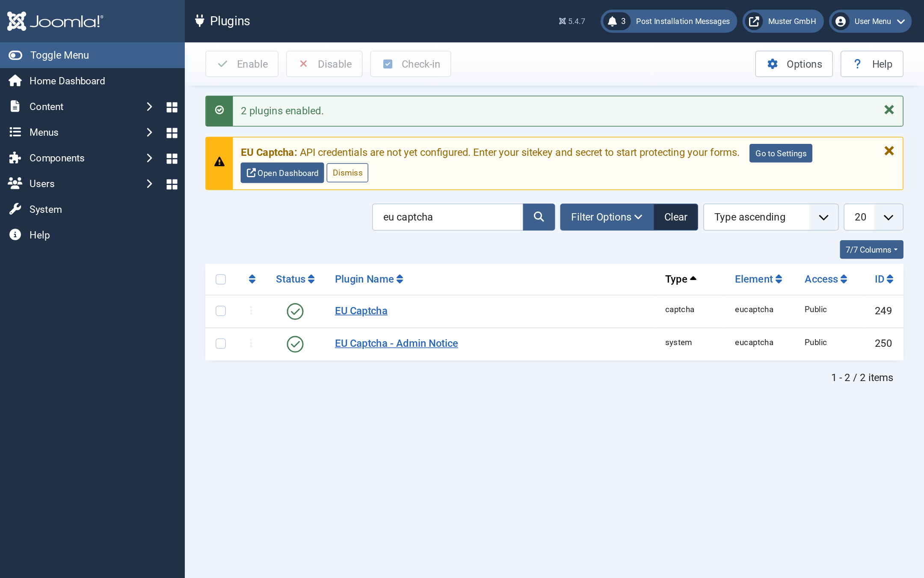Sort the table by ID
Screen dimensions: 924x578
pos(884,279)
